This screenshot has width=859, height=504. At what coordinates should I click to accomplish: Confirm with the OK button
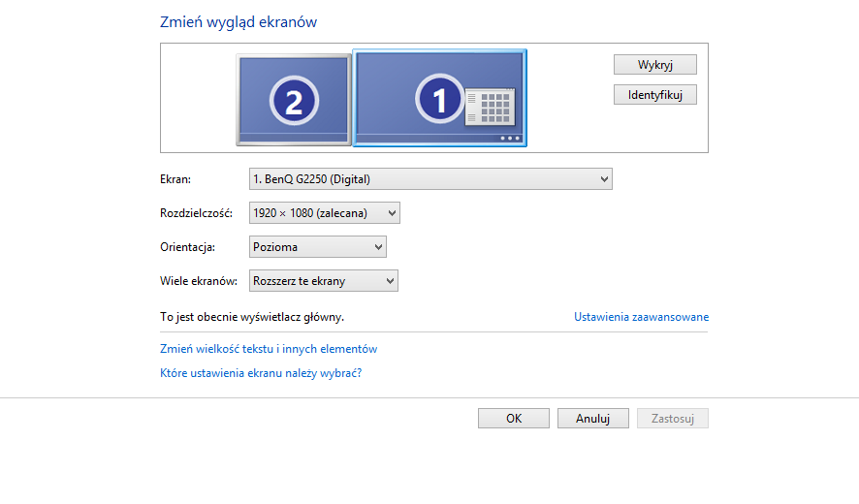click(x=514, y=419)
